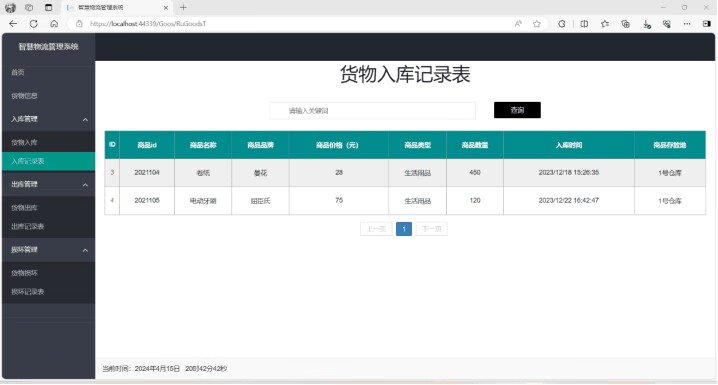The width and height of the screenshot is (718, 385).
Task: Toggle the Edge sidebar icon
Action: pyautogui.click(x=707, y=24)
